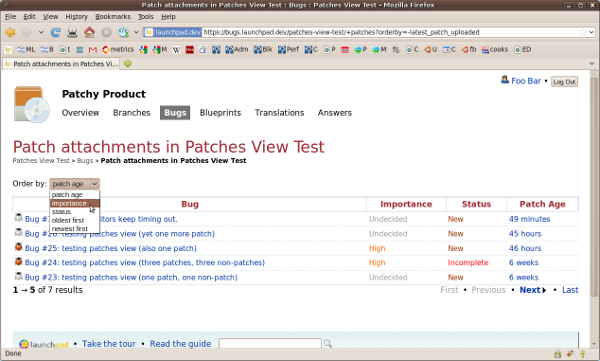Choose 'patch age' option in open list
This screenshot has width=600, height=361.
point(75,195)
